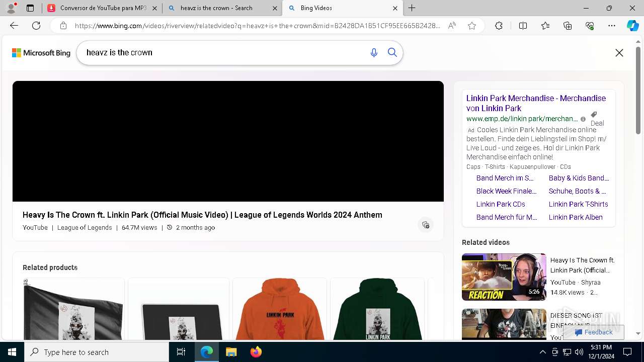Open the notifications center icon
Image resolution: width=644 pixels, height=362 pixels.
(627, 352)
